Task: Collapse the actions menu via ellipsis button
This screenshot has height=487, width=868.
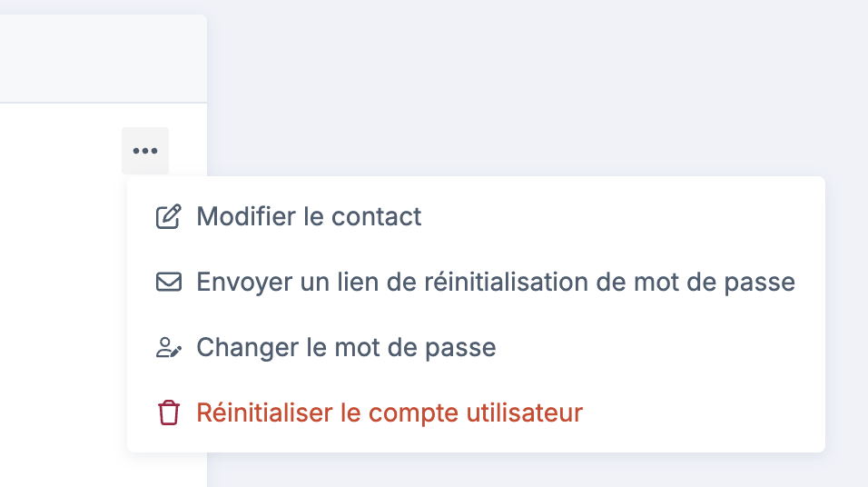Action: 145,151
